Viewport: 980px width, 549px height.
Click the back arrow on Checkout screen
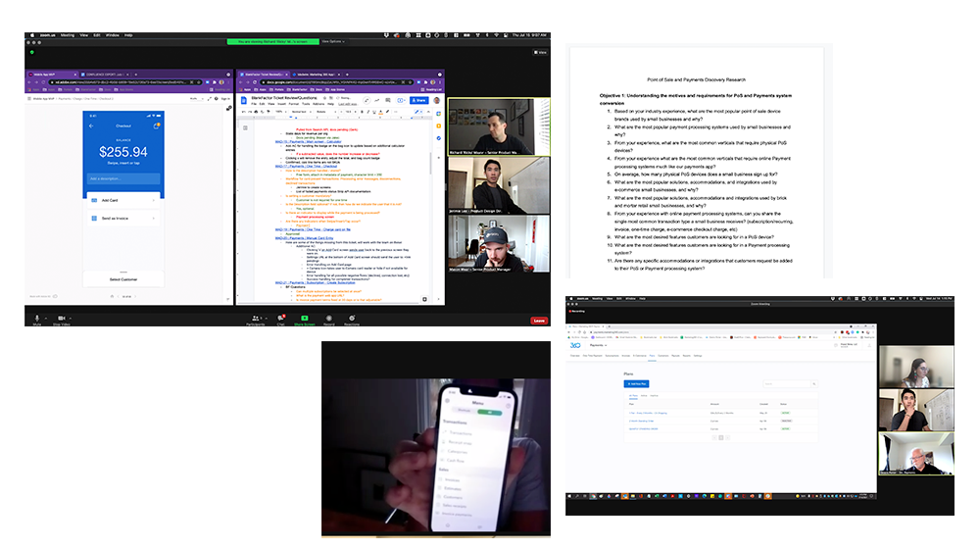(x=91, y=125)
